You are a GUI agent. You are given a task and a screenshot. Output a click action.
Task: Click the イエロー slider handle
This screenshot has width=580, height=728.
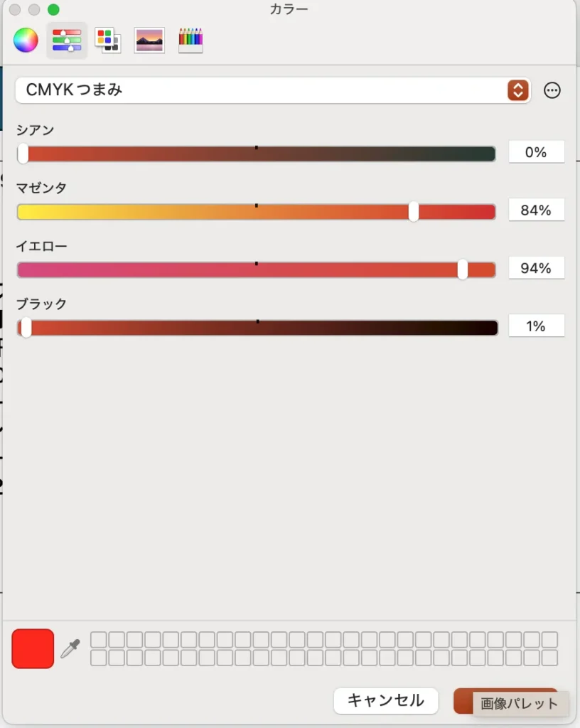[463, 269]
